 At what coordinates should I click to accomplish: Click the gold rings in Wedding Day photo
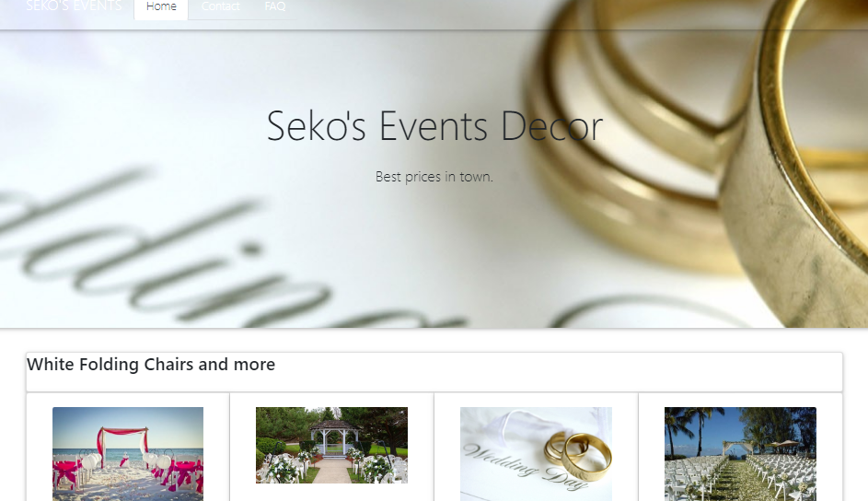pyautogui.click(x=576, y=449)
